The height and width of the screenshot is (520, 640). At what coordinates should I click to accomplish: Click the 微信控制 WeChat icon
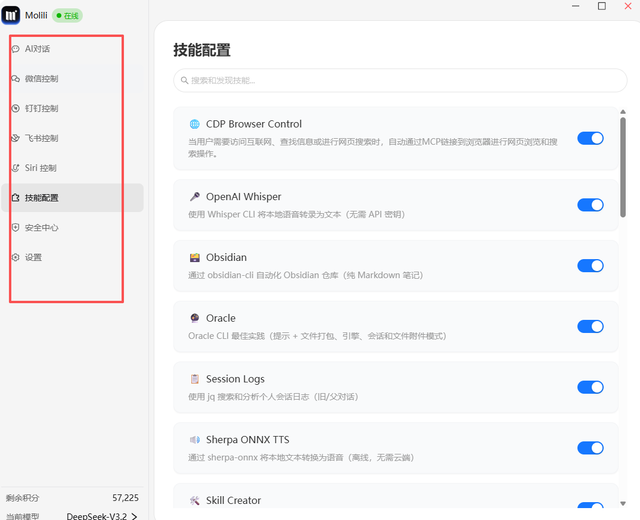click(16, 79)
